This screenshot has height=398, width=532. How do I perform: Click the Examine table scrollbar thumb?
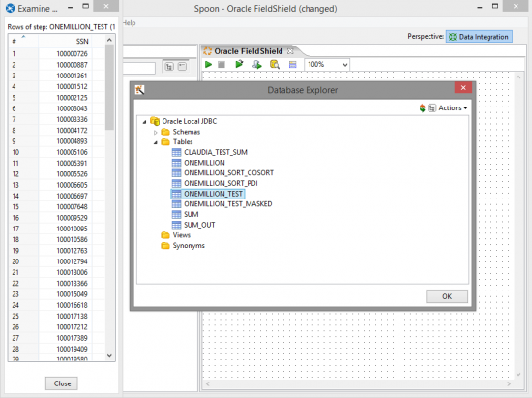tap(109, 87)
